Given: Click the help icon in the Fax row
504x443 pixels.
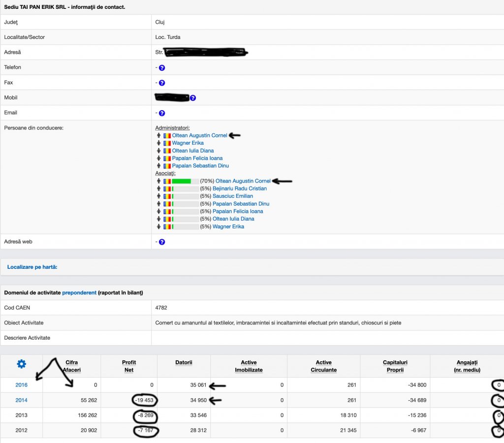Looking at the screenshot, I should click(x=162, y=83).
